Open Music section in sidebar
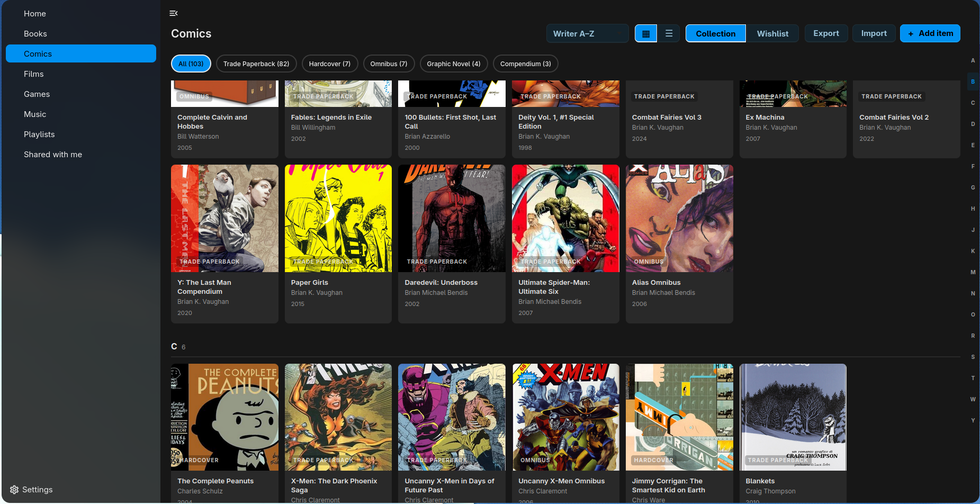The image size is (980, 504). click(81, 114)
